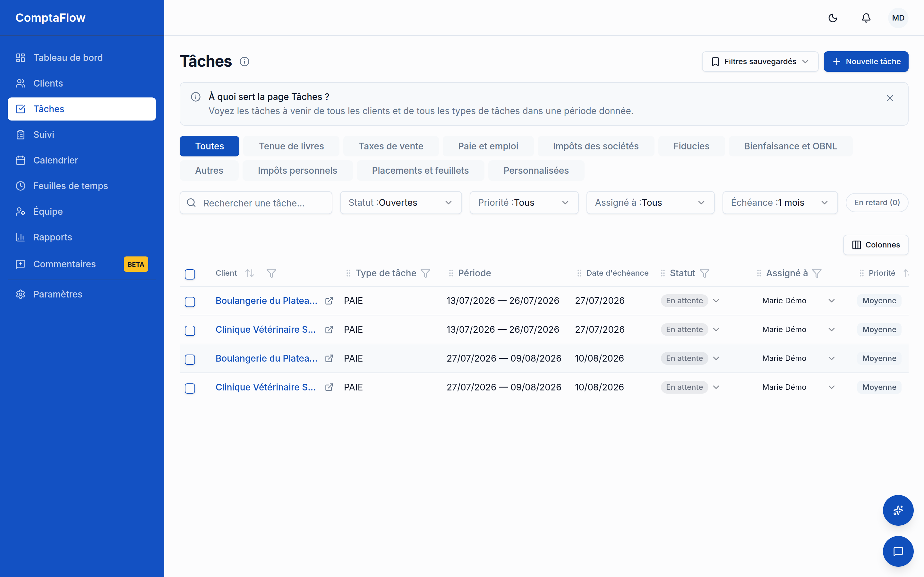Switch to the Paie et emploi tab
The height and width of the screenshot is (577, 924).
(x=488, y=146)
